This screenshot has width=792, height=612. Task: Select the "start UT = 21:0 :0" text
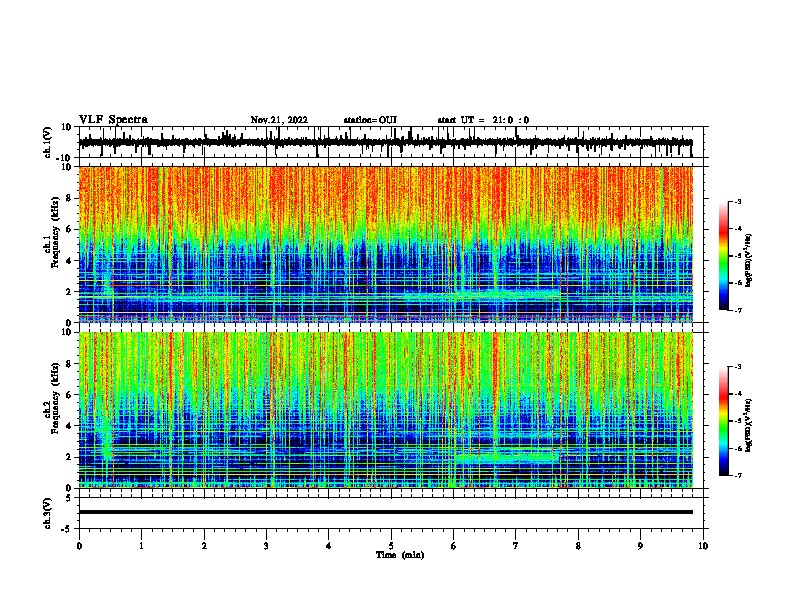[x=483, y=120]
